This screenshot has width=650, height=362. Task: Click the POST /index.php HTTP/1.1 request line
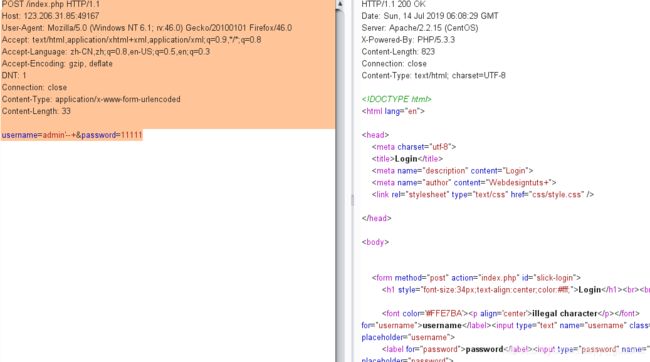coord(51,4)
